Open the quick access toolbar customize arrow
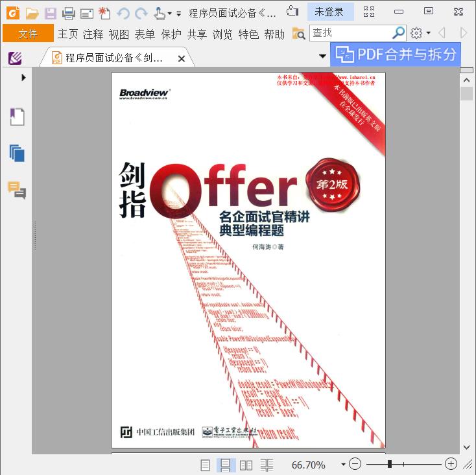This screenshot has width=476, height=475. tap(179, 14)
